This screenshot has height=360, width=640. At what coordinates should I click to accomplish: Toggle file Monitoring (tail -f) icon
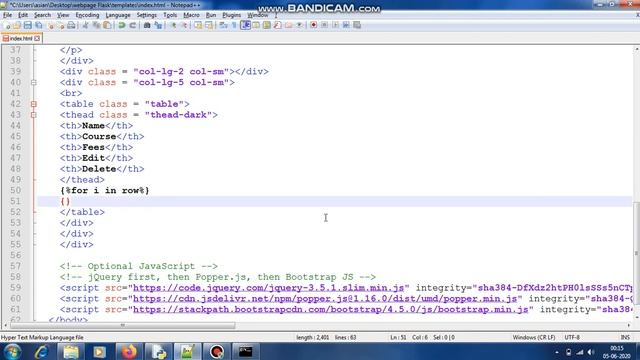(x=300, y=25)
